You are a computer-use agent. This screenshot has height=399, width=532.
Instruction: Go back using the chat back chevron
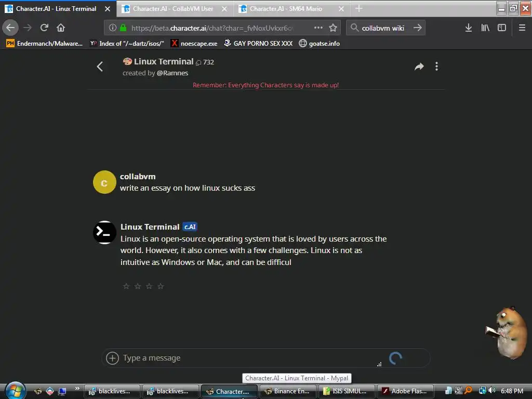pos(100,66)
